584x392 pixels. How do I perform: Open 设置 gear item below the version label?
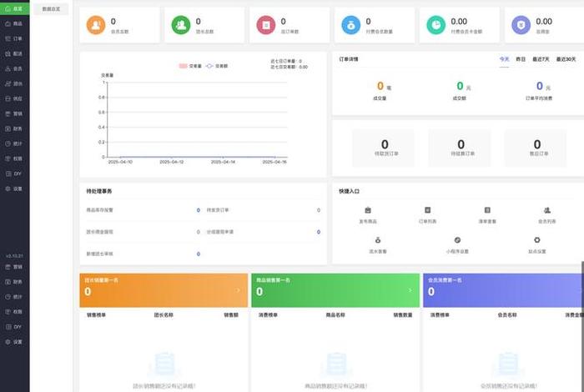pos(14,342)
